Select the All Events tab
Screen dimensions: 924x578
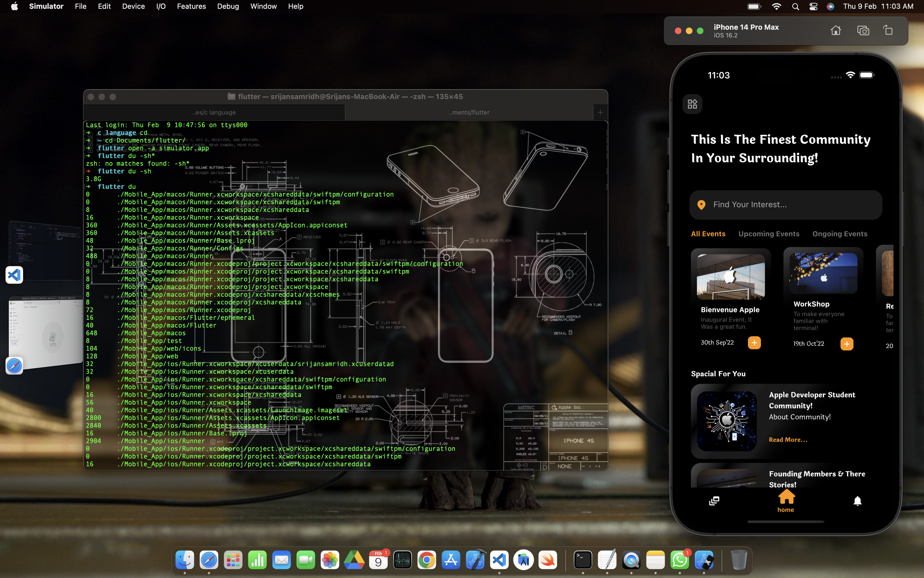pos(708,234)
